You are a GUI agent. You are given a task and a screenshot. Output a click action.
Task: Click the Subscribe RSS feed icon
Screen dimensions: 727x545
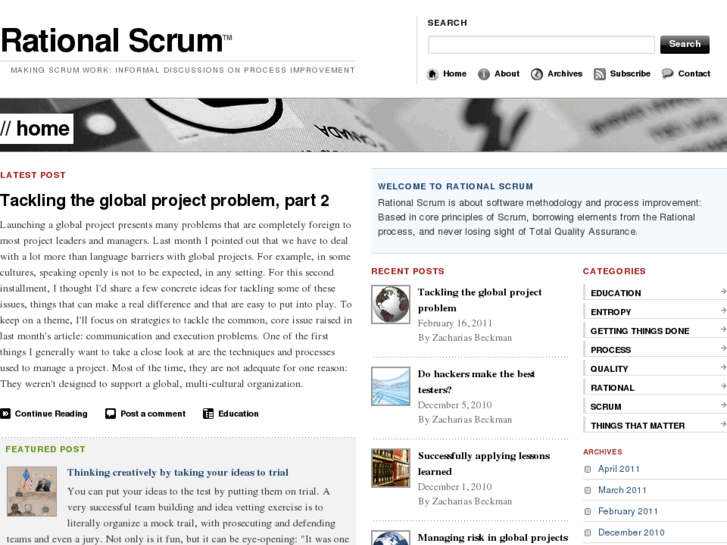click(x=599, y=74)
